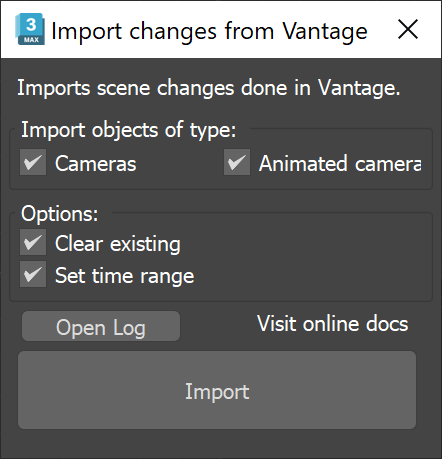Click empty dialog background below the Import button

tap(220, 443)
